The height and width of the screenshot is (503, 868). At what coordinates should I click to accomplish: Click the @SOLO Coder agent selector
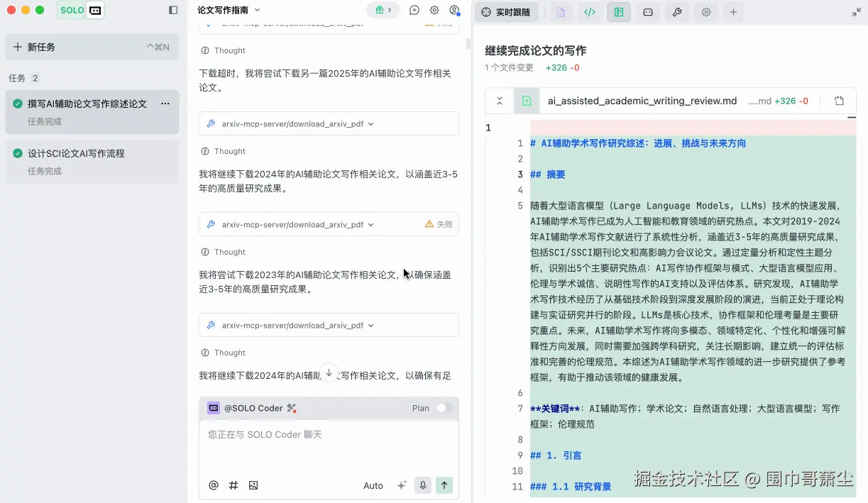click(246, 408)
